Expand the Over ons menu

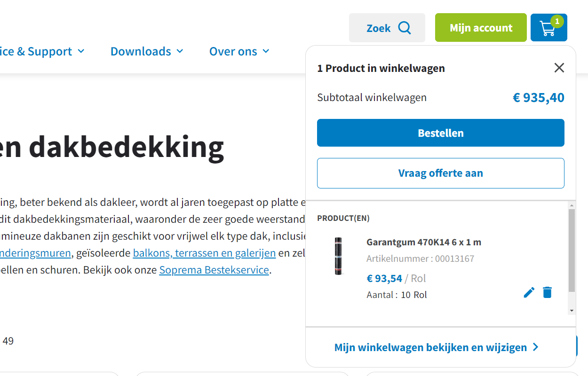239,51
